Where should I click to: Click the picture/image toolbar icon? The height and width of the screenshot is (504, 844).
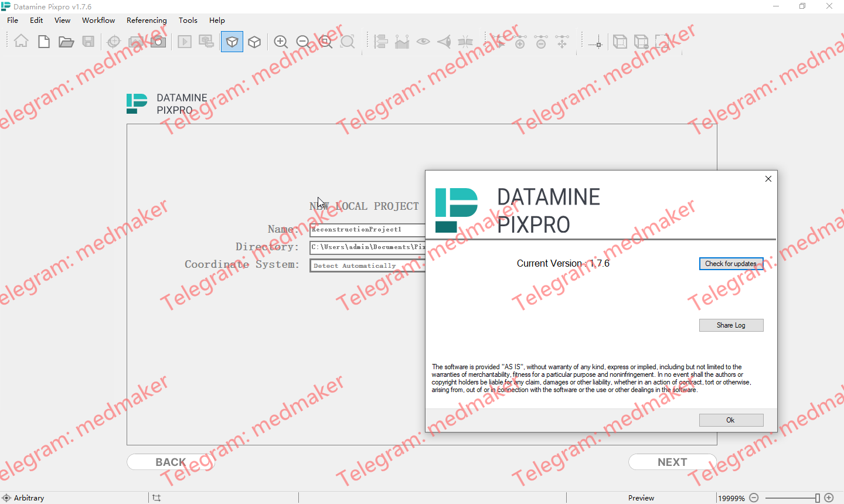(136, 42)
